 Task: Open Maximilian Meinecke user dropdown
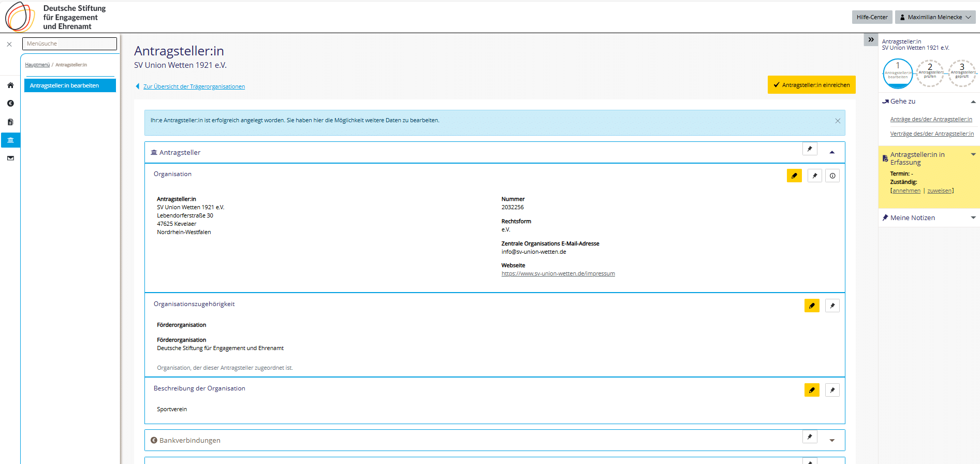[935, 17]
